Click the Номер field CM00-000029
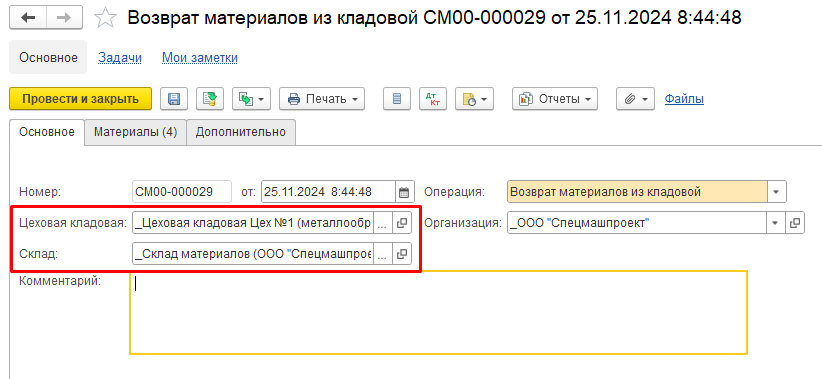Viewport: 822px width, 379px height. pyautogui.click(x=182, y=192)
